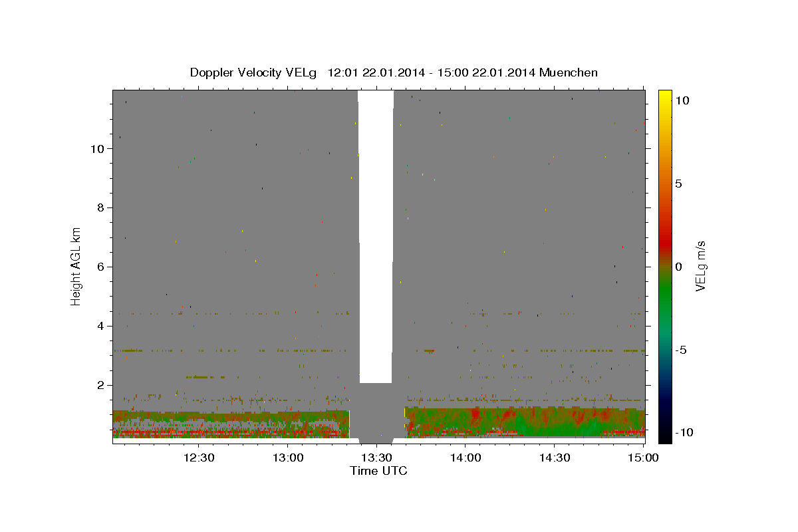This screenshot has height=532, width=798.
Task: Click the colorbar tick label -10
Action: [x=683, y=432]
